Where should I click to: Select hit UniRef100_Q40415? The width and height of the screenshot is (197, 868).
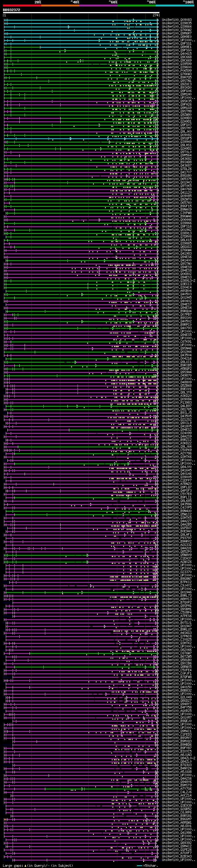pyautogui.click(x=177, y=54)
